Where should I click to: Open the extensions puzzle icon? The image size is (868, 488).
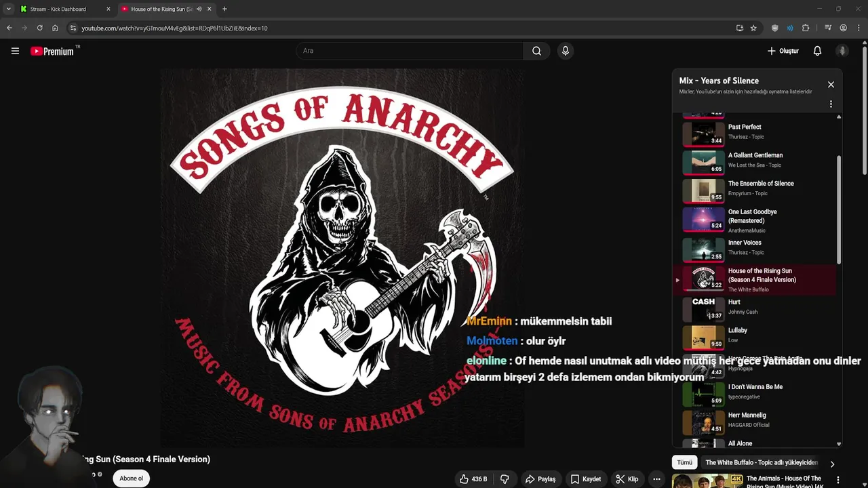point(806,28)
